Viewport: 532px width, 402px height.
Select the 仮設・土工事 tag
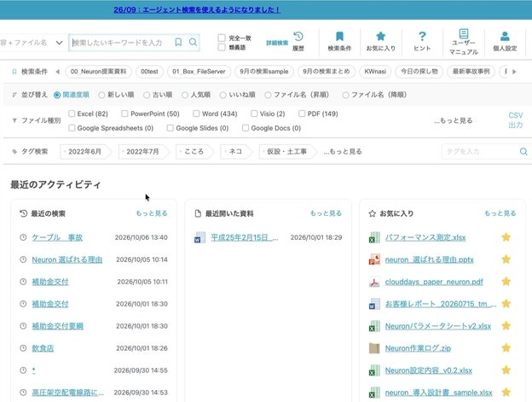(286, 151)
